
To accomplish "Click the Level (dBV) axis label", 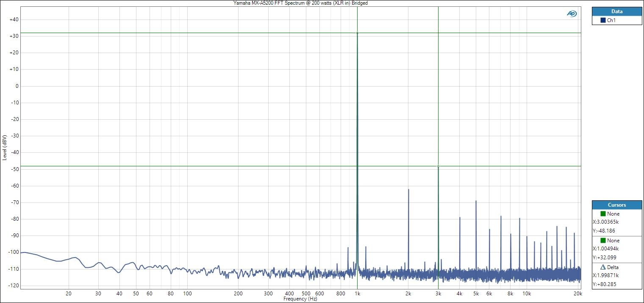I will (x=5, y=147).
